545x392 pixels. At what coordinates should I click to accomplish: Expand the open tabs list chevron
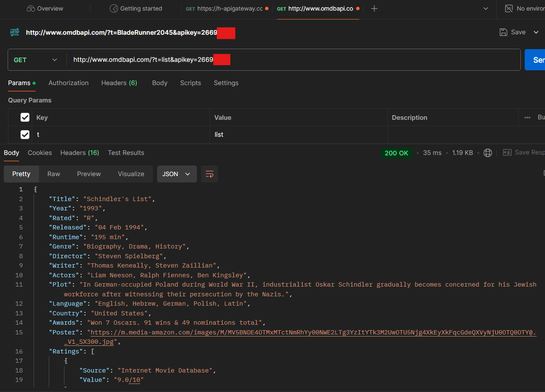[485, 8]
